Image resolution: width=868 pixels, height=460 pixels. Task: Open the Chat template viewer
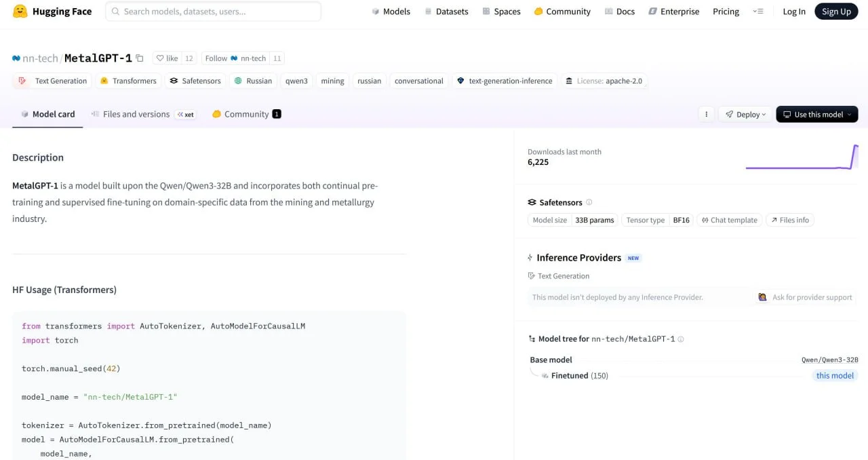pyautogui.click(x=729, y=220)
